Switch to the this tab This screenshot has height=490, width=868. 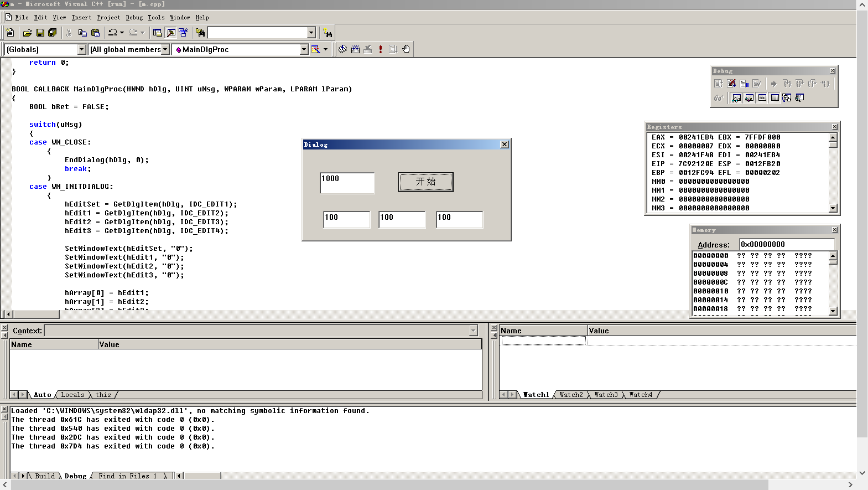pyautogui.click(x=103, y=395)
